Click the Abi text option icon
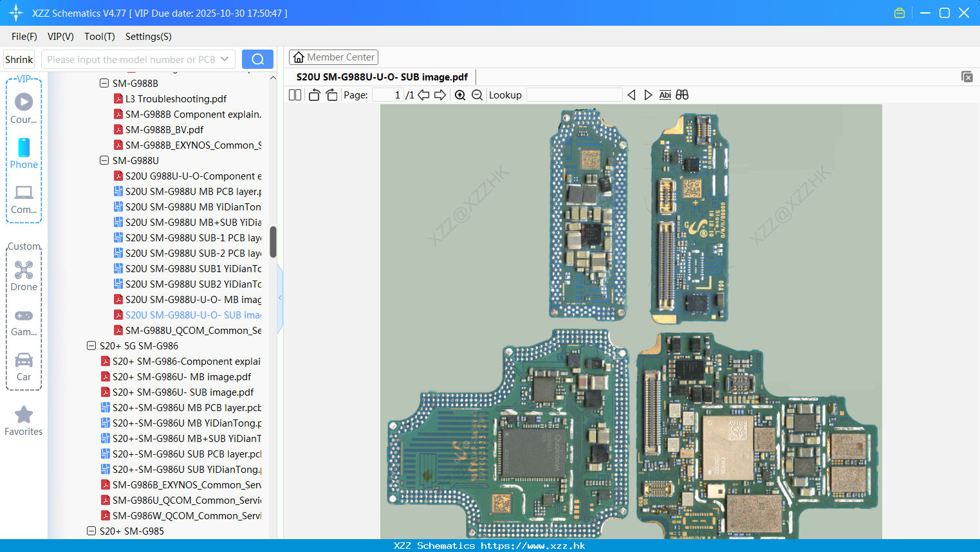This screenshot has height=552, width=980. pyautogui.click(x=665, y=95)
